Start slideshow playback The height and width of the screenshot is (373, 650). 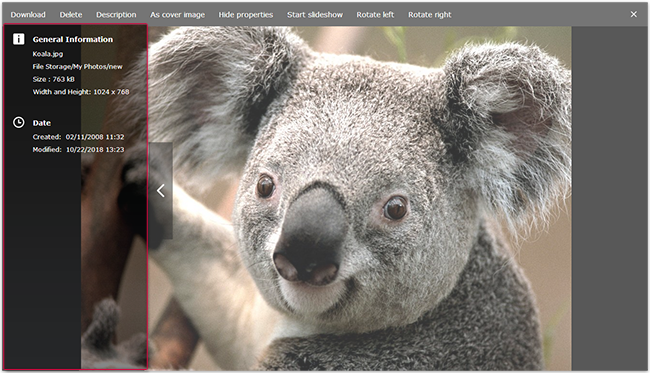315,15
